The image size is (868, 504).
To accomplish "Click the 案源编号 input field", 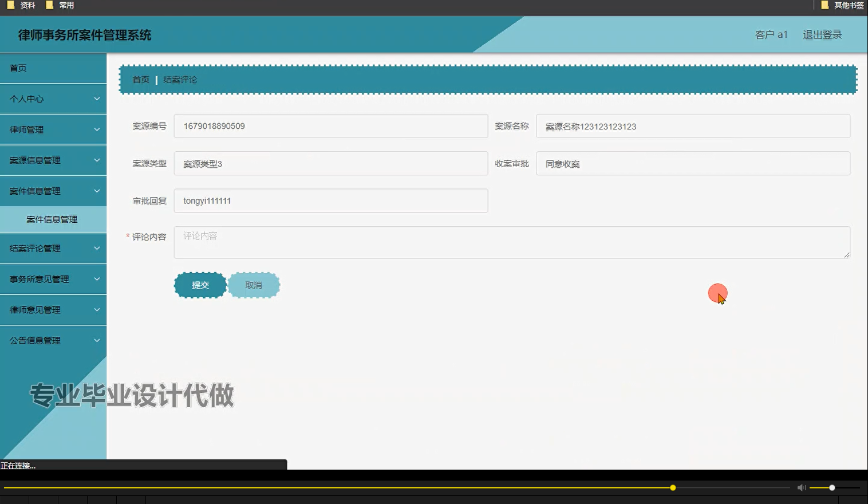I will pos(331,126).
